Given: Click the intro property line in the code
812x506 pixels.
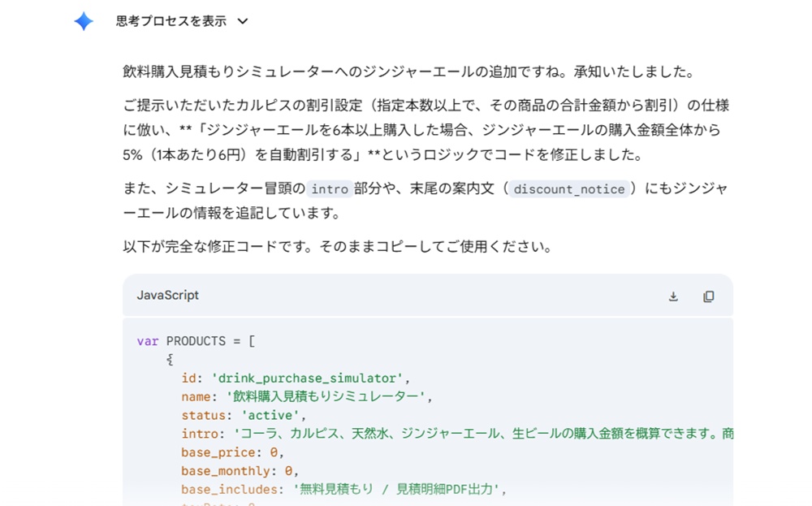Looking at the screenshot, I should (x=406, y=434).
